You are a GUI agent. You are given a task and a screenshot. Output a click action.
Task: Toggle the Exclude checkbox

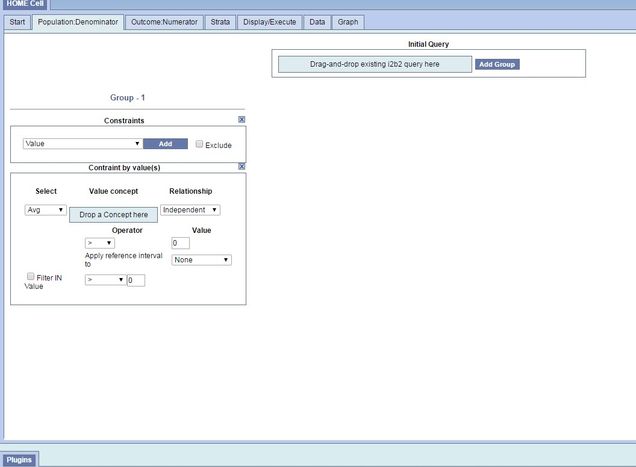tap(200, 144)
